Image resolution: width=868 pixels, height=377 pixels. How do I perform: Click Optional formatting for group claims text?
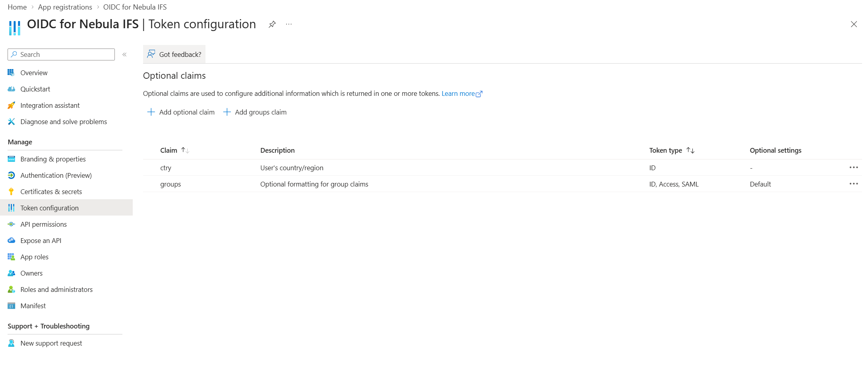(x=314, y=184)
